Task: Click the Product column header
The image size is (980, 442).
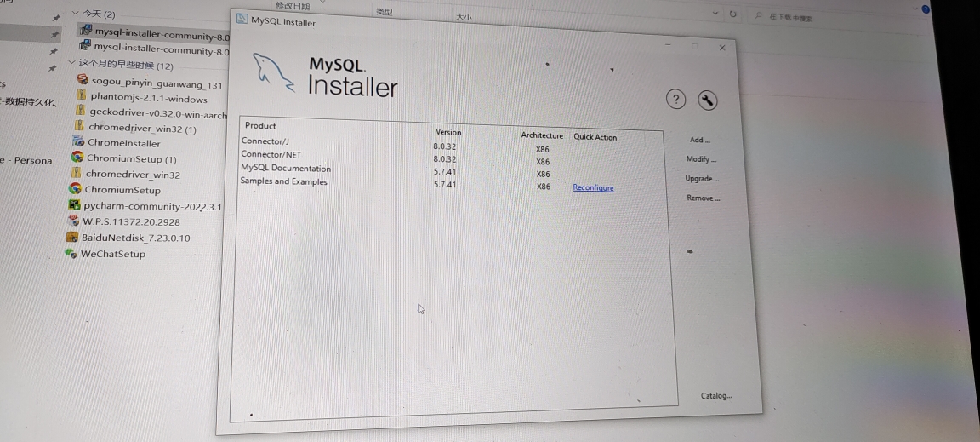Action: (x=260, y=125)
